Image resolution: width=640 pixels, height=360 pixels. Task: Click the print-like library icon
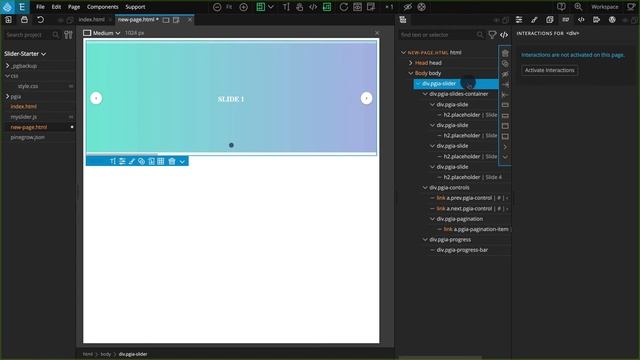point(24,20)
